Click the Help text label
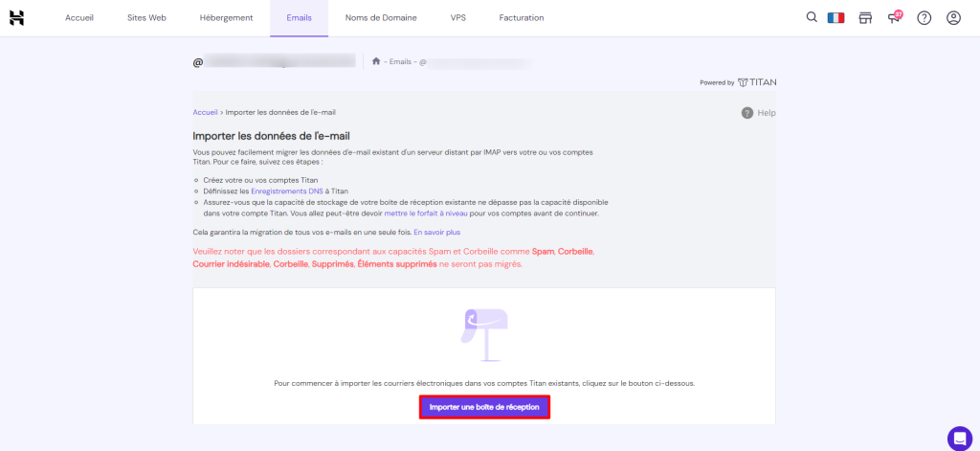 tap(767, 113)
